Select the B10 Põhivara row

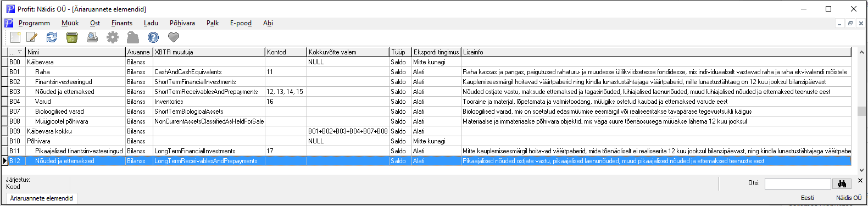(430, 141)
